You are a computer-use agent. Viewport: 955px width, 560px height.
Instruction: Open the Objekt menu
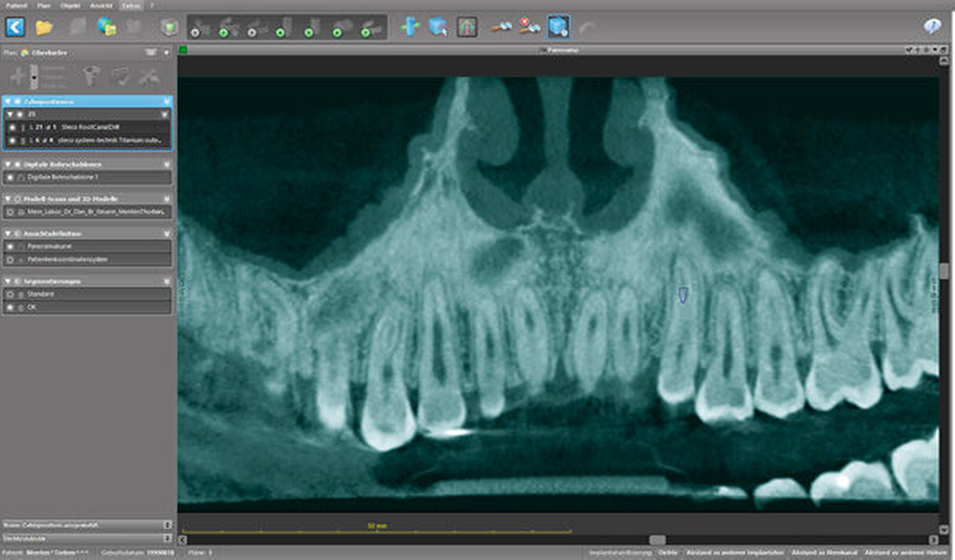[70, 6]
